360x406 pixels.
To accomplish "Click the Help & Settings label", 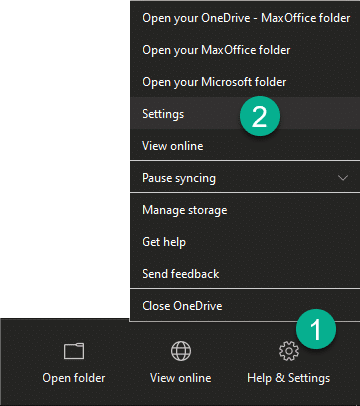I will coord(289,378).
